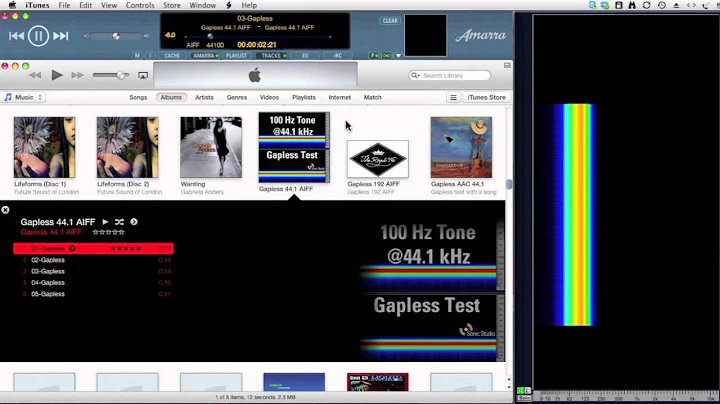Pause playback in the Amarra player
720x404 pixels.
38,36
